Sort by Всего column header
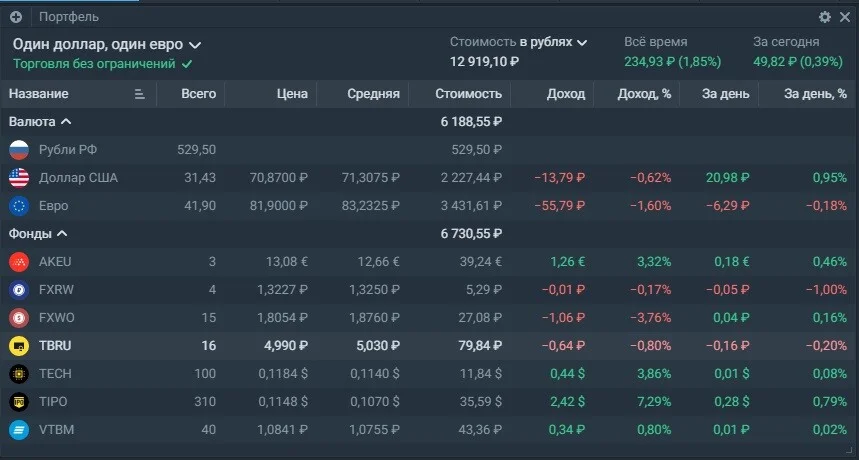Screen dimensions: 859x460 [198, 94]
